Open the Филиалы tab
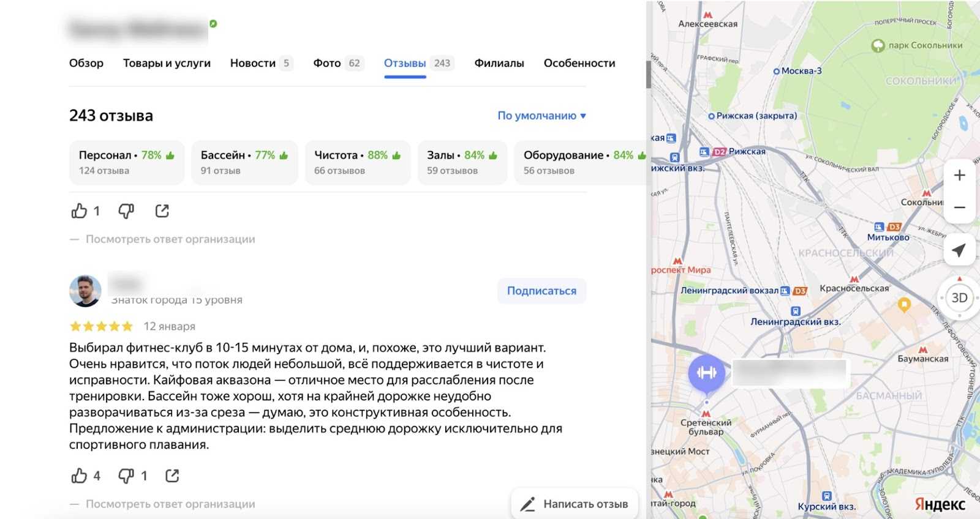The image size is (980, 519). point(499,63)
